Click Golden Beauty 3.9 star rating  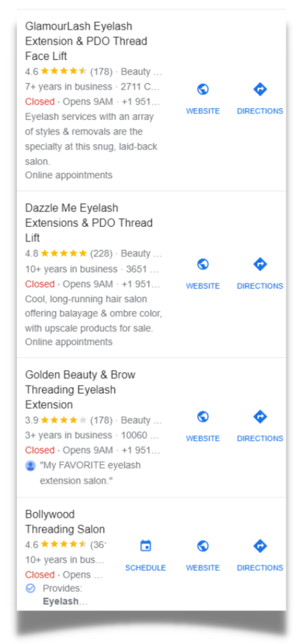[x=63, y=420]
